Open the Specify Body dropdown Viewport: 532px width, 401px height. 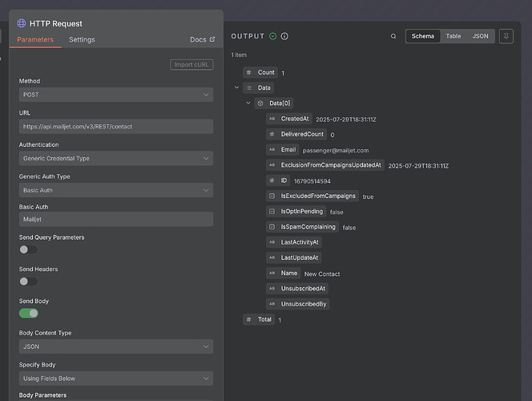116,379
